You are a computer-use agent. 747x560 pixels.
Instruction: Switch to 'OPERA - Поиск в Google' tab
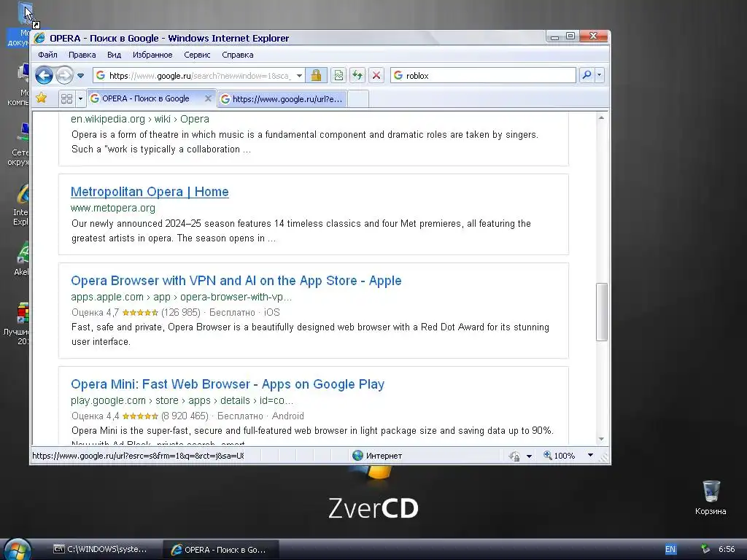point(145,98)
